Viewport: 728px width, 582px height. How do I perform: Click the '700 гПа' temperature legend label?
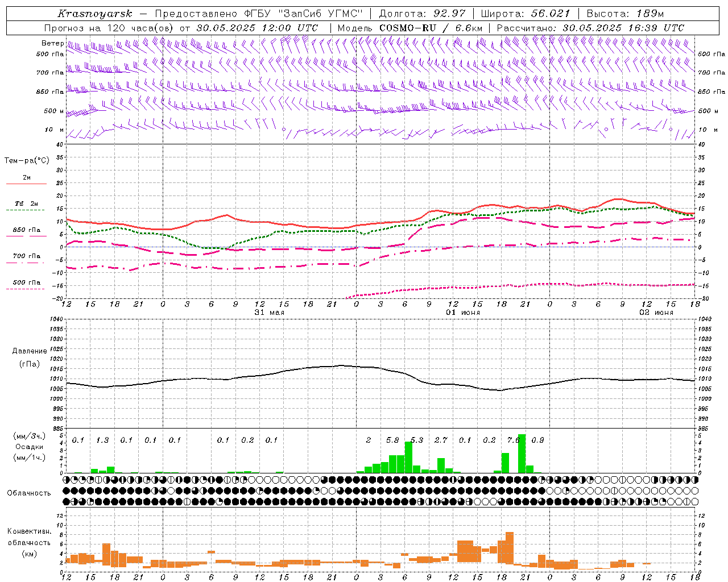27,256
